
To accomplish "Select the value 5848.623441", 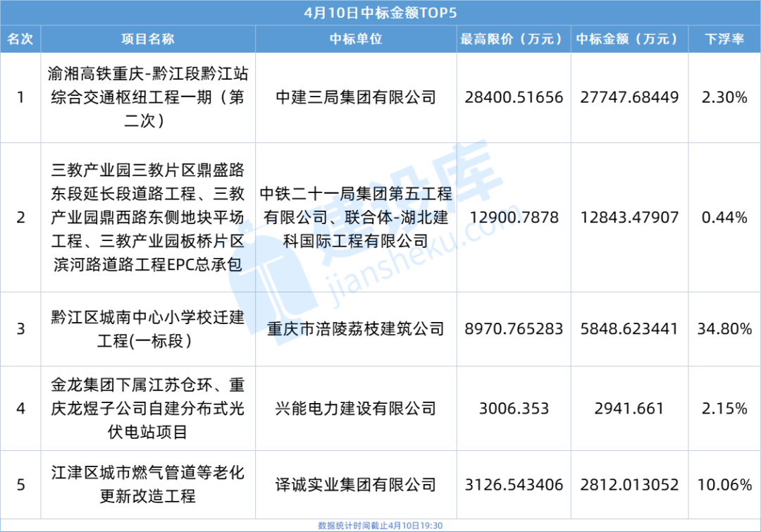I will pyautogui.click(x=629, y=329).
